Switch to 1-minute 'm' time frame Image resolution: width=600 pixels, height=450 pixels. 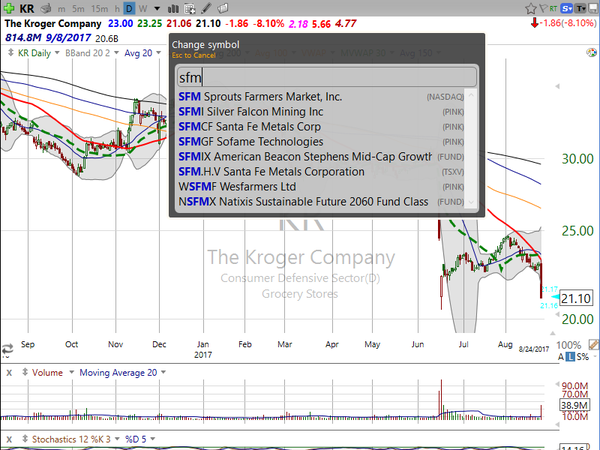click(61, 8)
